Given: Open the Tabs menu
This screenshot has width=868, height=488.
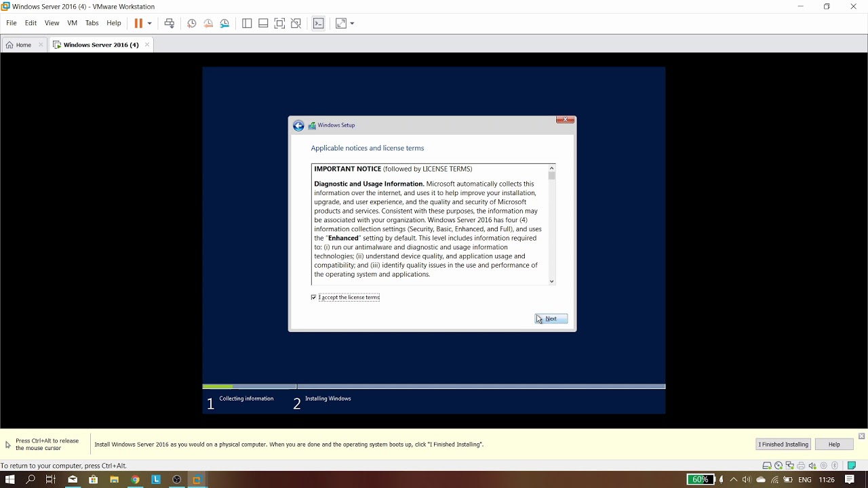Looking at the screenshot, I should click(x=92, y=23).
